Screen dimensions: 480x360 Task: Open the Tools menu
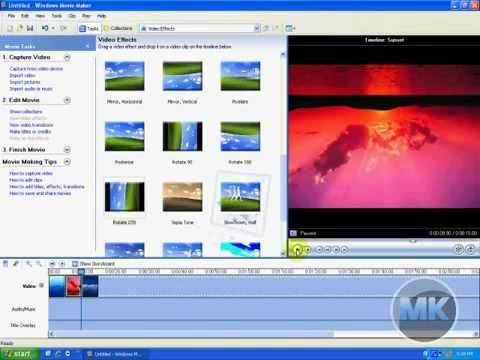[57, 16]
